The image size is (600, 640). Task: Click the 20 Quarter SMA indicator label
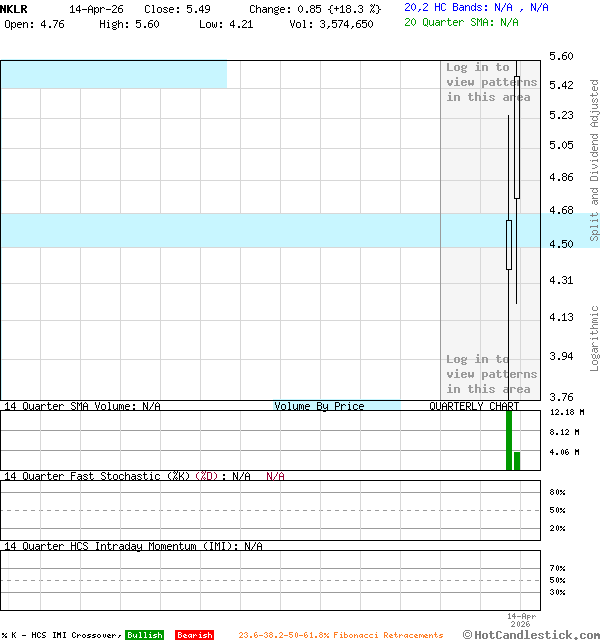pyautogui.click(x=461, y=22)
